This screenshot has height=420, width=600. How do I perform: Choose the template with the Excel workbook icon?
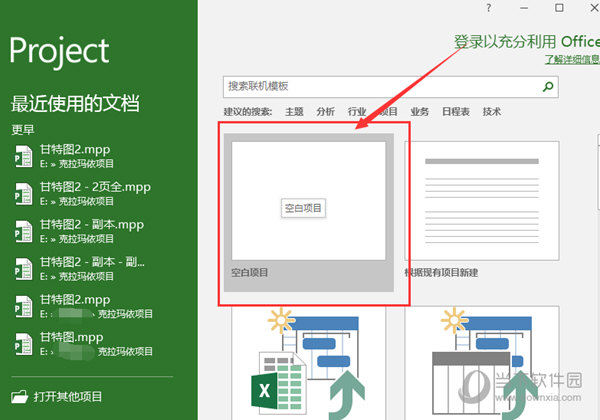308,363
